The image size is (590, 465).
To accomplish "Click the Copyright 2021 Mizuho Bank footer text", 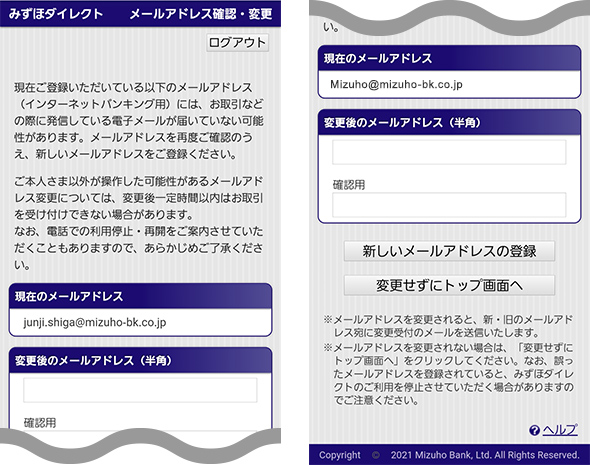I will point(449,455).
